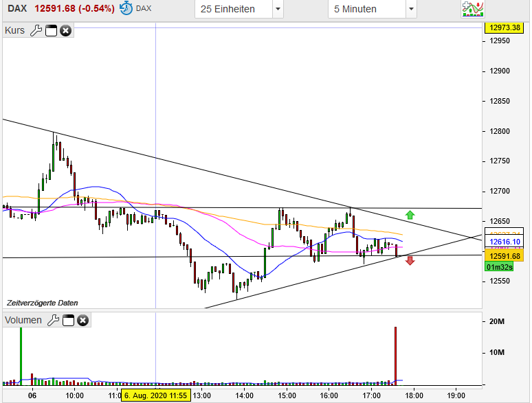
Task: Click the 12800 price axis label
Action: tap(500, 131)
